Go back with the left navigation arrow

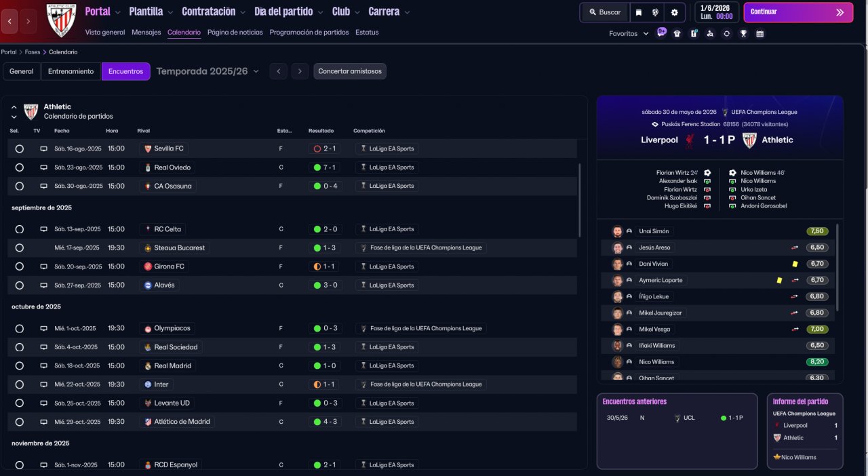coord(9,21)
